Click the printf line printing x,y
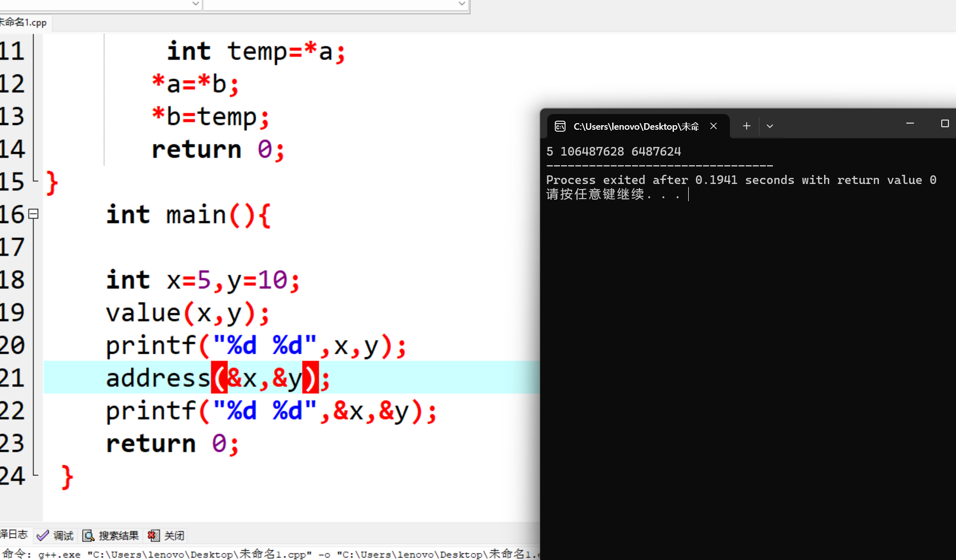Image resolution: width=956 pixels, height=560 pixels. pos(256,346)
